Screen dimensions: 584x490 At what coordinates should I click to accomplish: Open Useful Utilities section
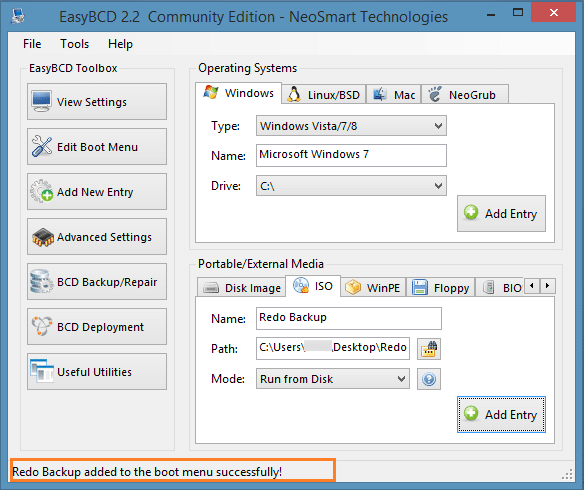coord(97,372)
